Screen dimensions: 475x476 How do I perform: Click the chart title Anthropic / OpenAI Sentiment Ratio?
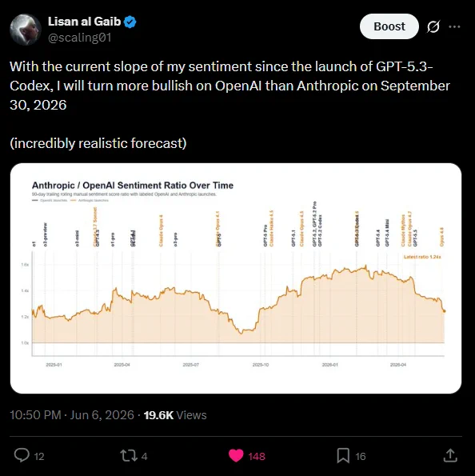tap(133, 185)
